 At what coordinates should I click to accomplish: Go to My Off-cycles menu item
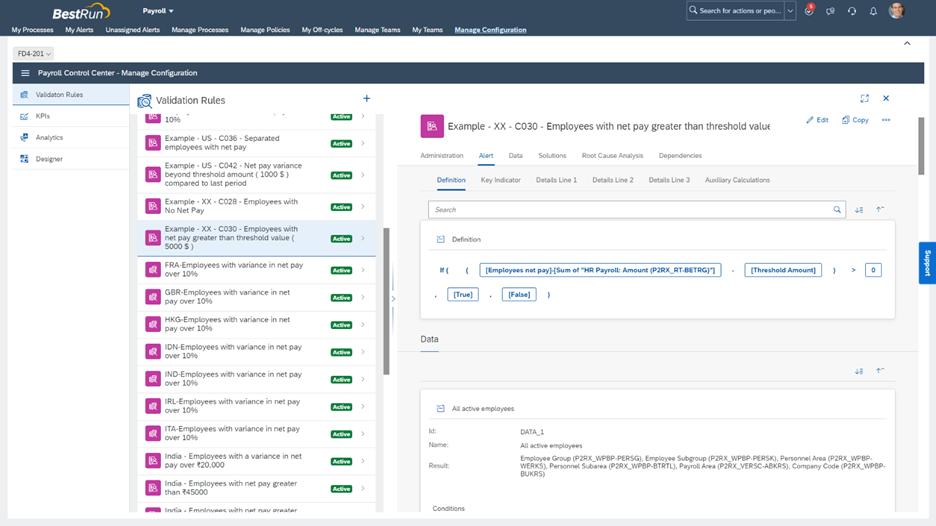(322, 30)
